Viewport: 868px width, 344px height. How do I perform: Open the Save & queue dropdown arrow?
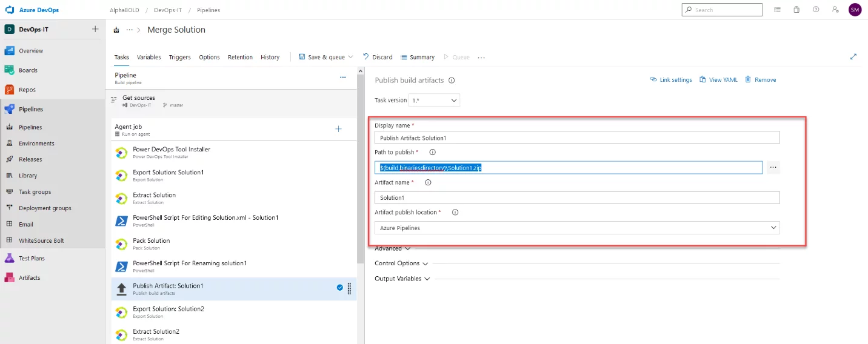(x=350, y=57)
